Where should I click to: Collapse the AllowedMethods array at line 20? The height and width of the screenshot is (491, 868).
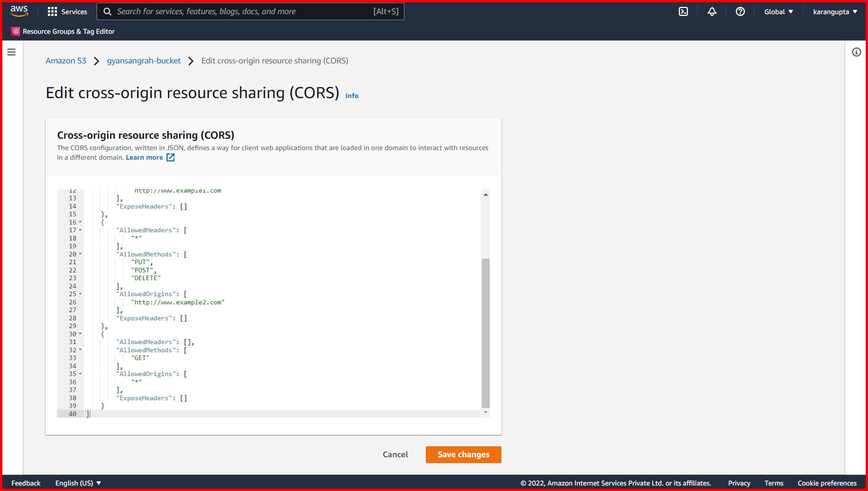click(80, 255)
